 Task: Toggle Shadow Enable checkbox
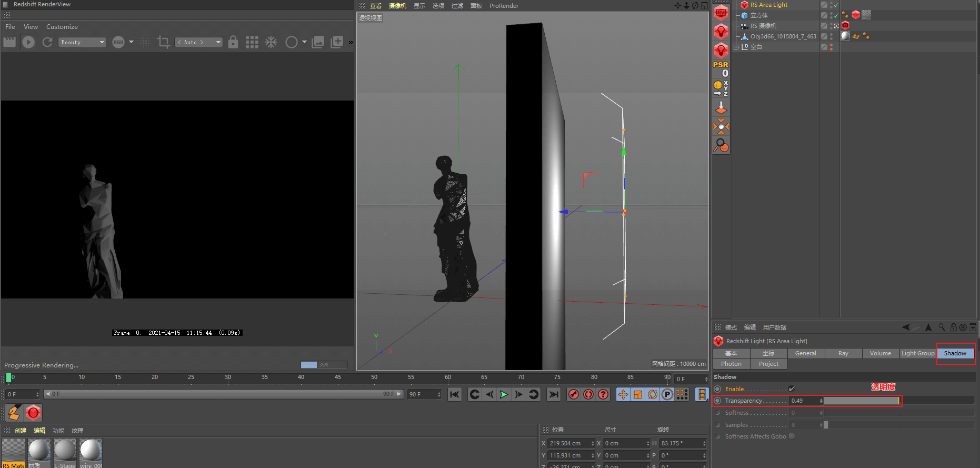click(x=792, y=389)
